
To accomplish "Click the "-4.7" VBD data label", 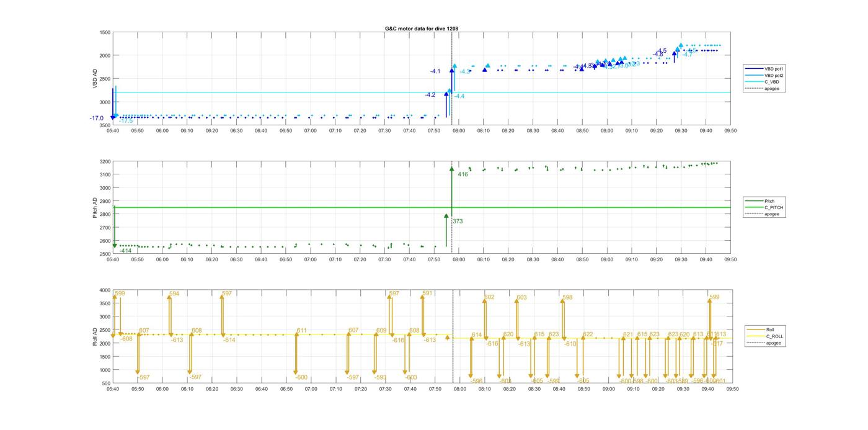I will coord(688,55).
